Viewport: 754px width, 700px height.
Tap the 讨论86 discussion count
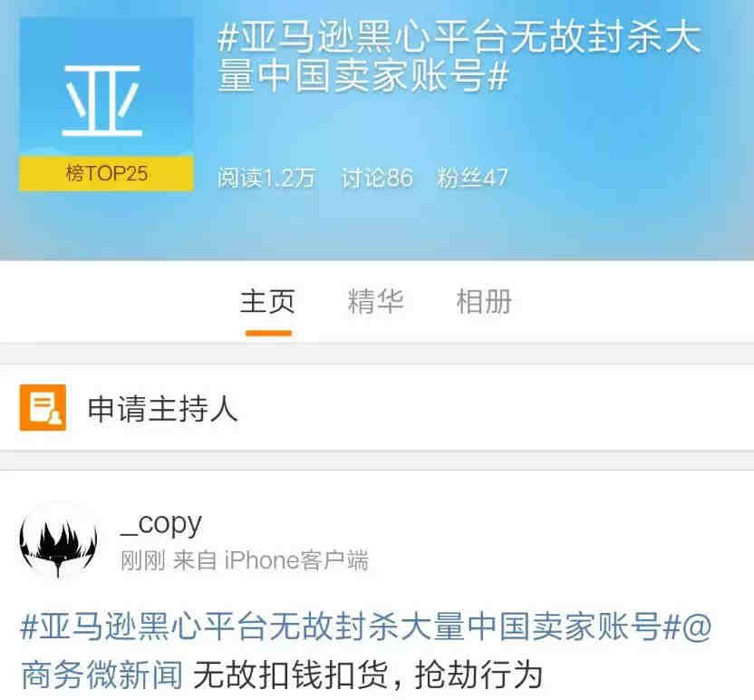point(377,178)
